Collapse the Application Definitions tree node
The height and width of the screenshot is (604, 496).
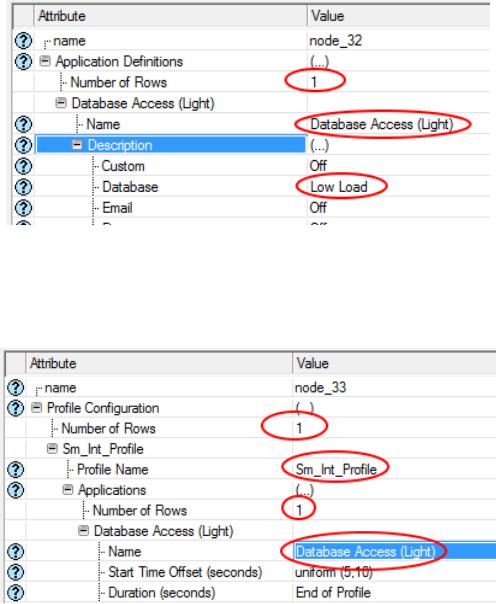(45, 61)
